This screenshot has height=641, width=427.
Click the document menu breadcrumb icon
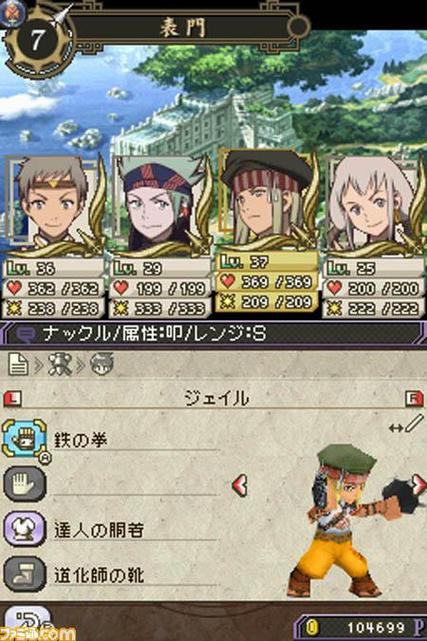click(18, 364)
